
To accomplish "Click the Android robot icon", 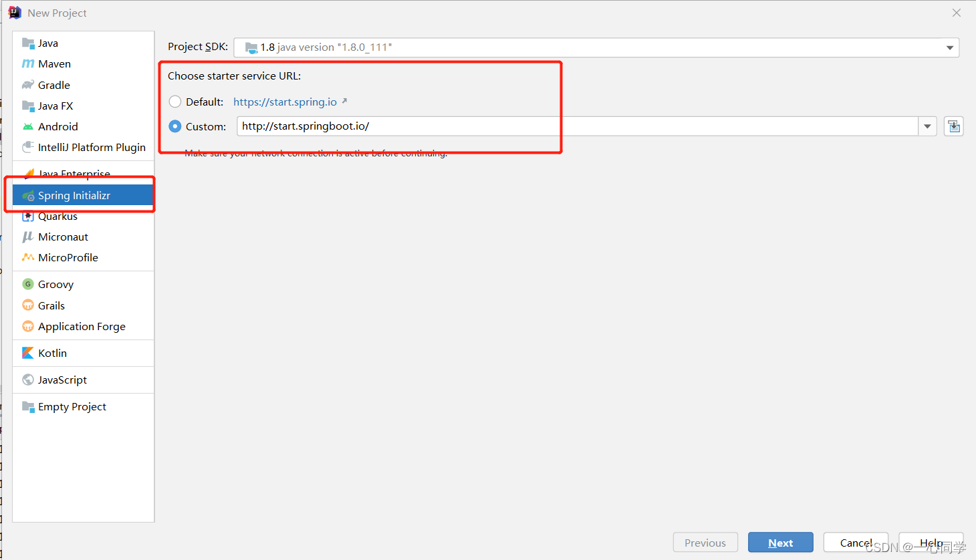I will click(28, 126).
